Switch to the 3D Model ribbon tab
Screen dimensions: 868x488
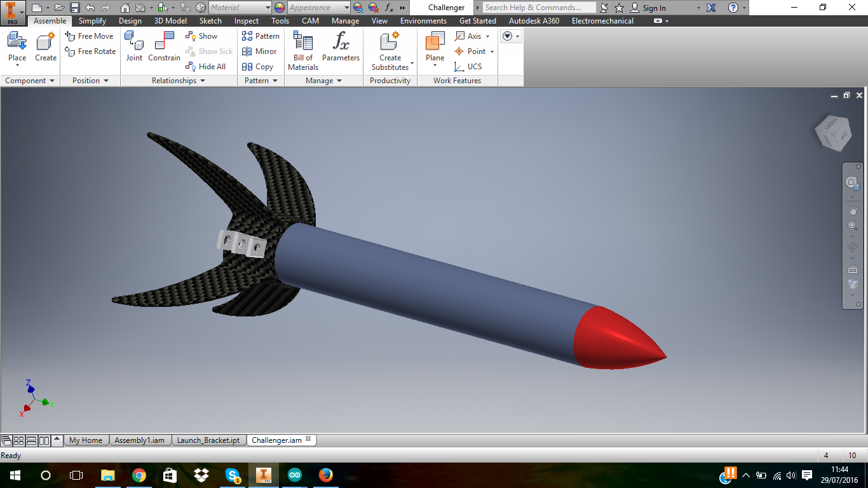(170, 21)
